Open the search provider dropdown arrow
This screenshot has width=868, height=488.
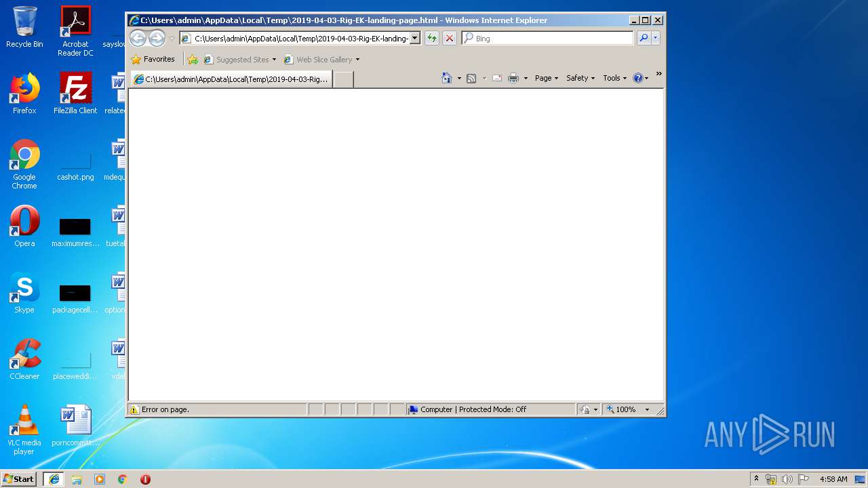point(656,39)
